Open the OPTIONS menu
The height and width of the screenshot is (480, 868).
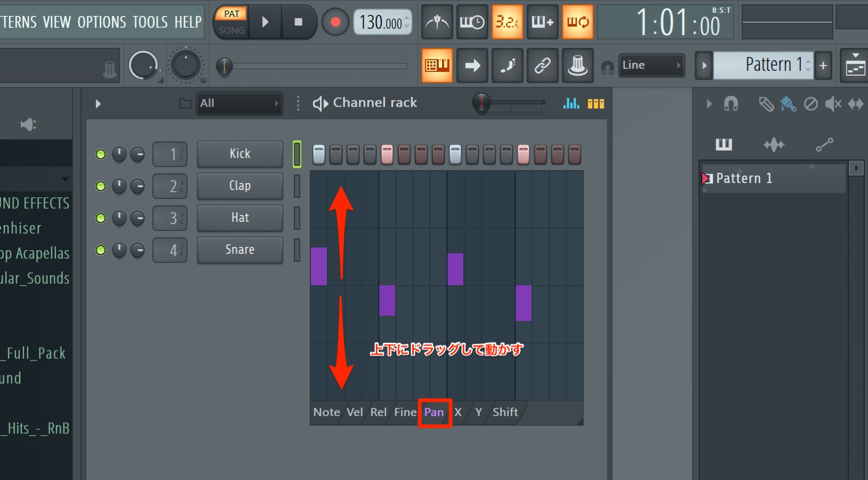click(102, 22)
